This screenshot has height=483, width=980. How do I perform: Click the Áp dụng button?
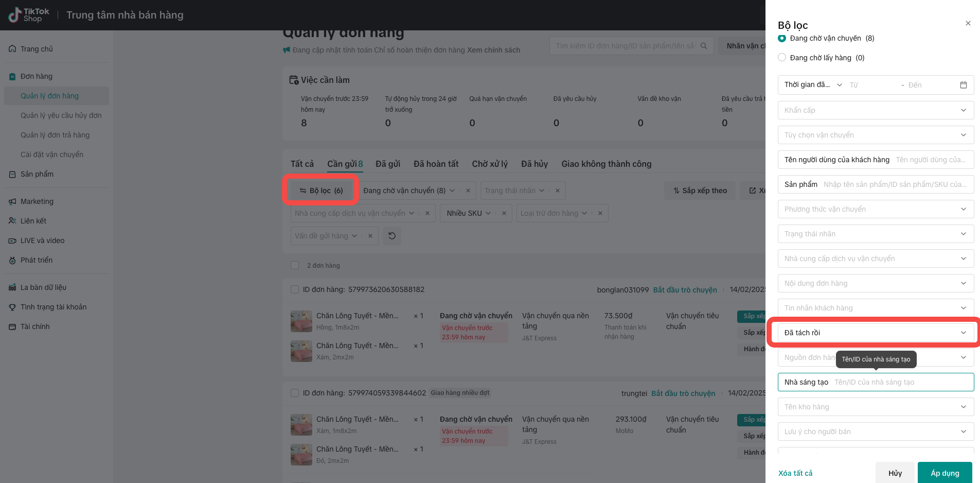[945, 473]
